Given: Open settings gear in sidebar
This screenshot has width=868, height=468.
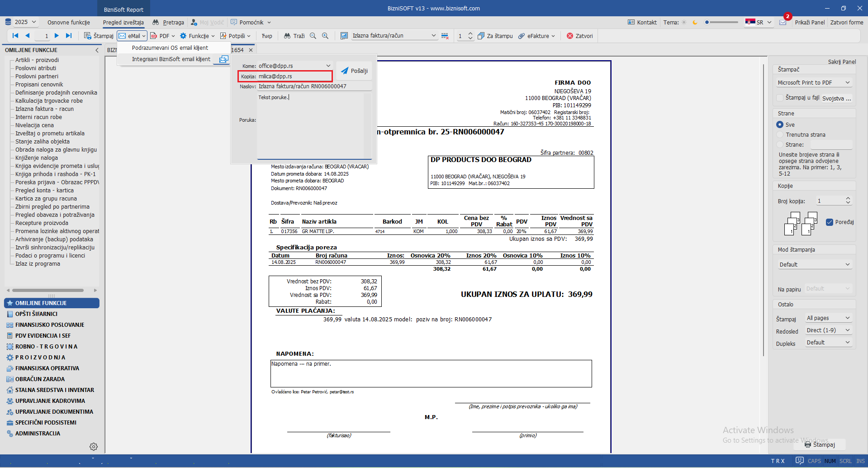Looking at the screenshot, I should [x=94, y=447].
